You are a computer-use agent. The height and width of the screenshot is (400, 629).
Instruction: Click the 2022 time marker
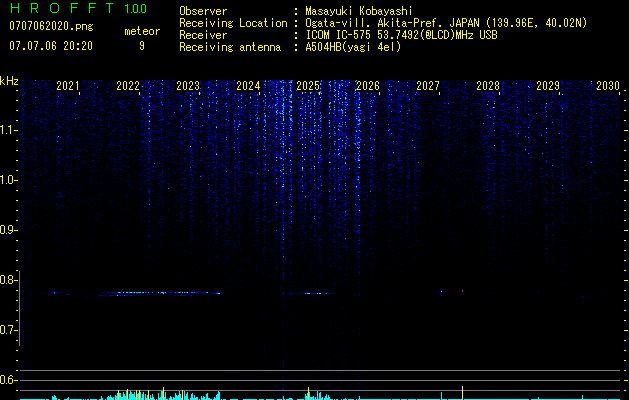pyautogui.click(x=128, y=86)
